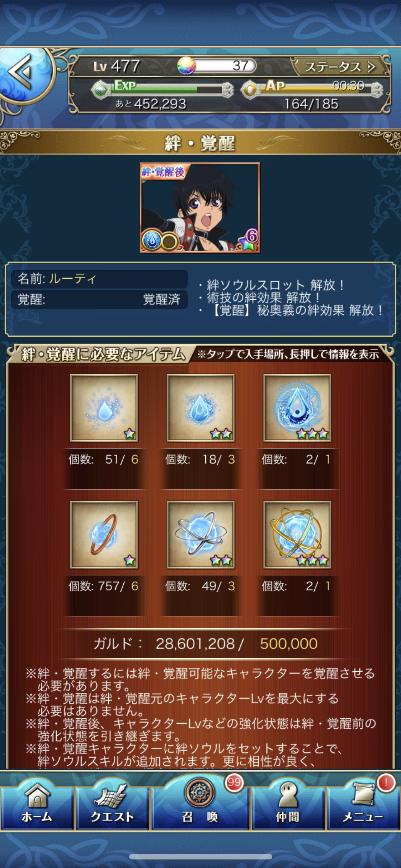Select the one-star bronze ring orb item

(104, 534)
